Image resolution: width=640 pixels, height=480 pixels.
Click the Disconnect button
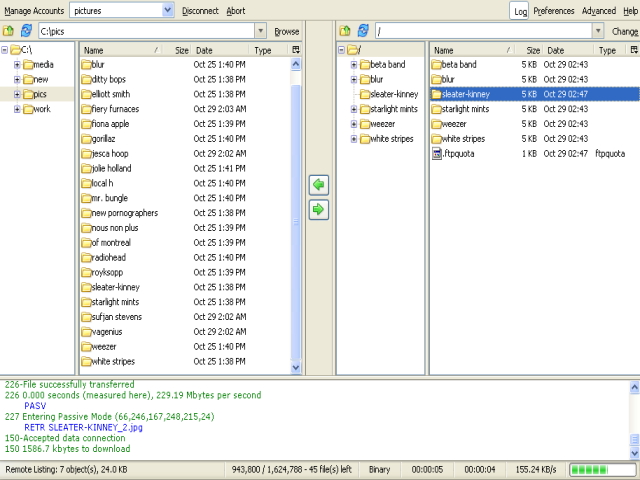[200, 11]
